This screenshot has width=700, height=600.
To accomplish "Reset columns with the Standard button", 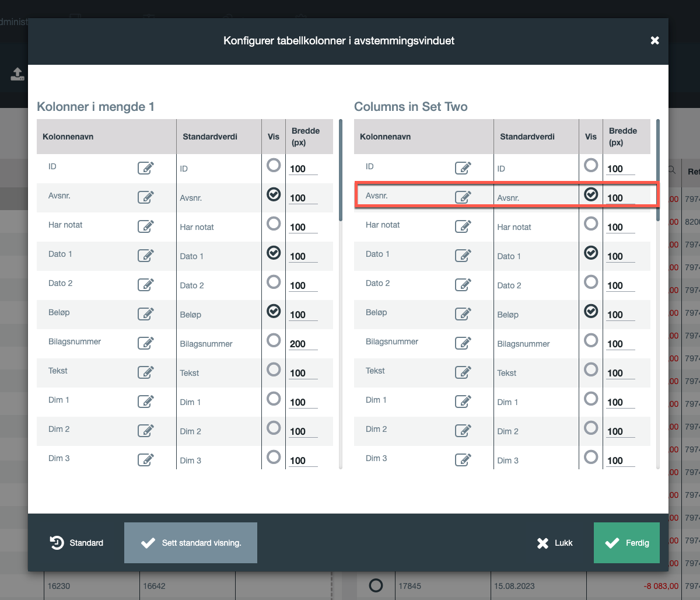I will (x=76, y=543).
